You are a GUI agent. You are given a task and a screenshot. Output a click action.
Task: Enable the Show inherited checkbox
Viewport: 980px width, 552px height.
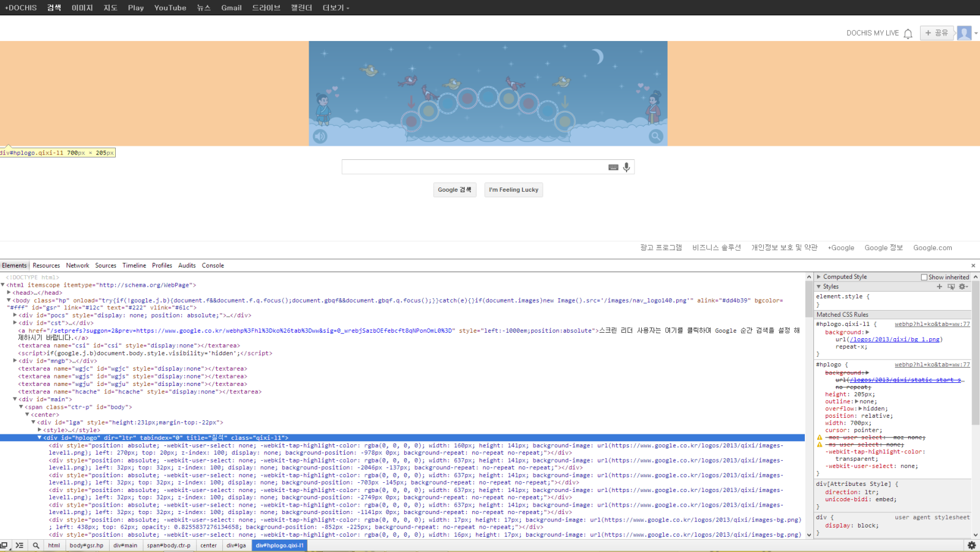pos(924,278)
